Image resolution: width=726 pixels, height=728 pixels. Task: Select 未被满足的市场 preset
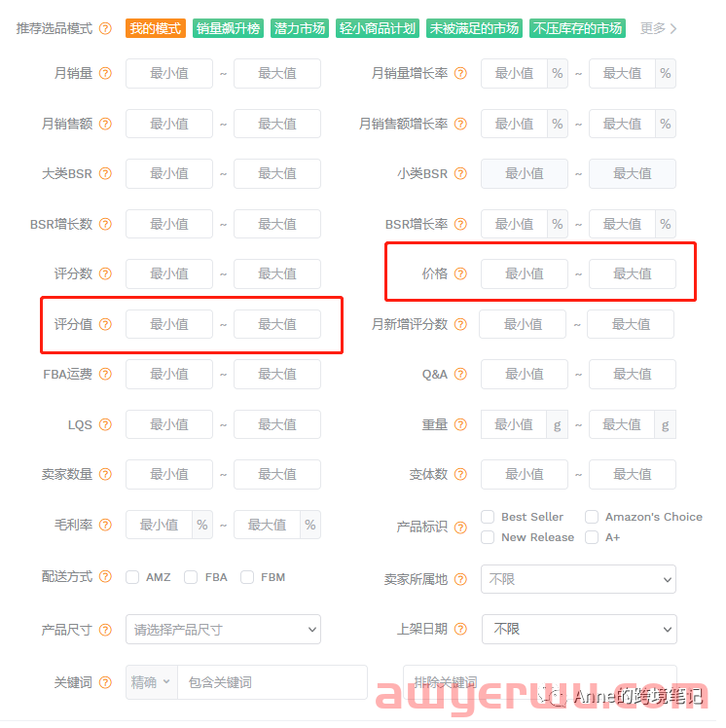click(474, 28)
